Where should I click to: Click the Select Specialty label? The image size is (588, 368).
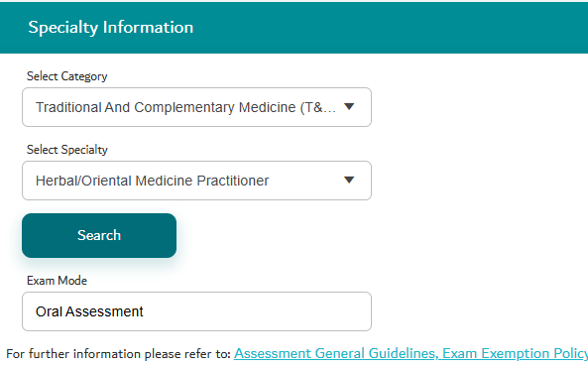(67, 150)
